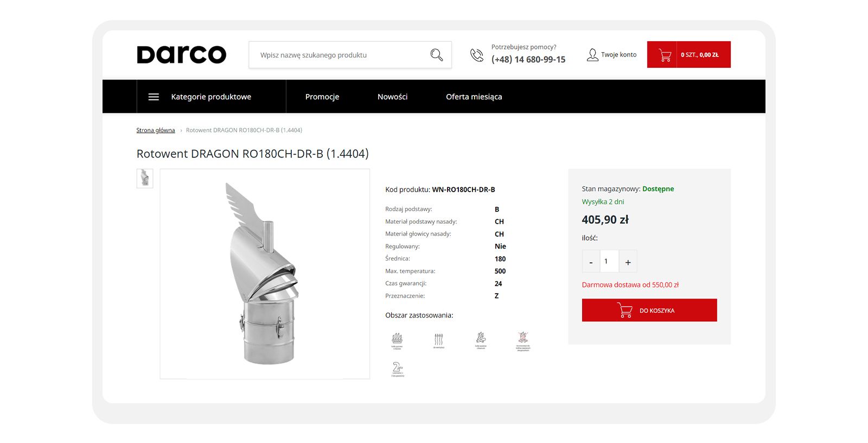Click the second application area chimney icon
Viewport: 868px width, 443px height.
pyautogui.click(x=439, y=340)
